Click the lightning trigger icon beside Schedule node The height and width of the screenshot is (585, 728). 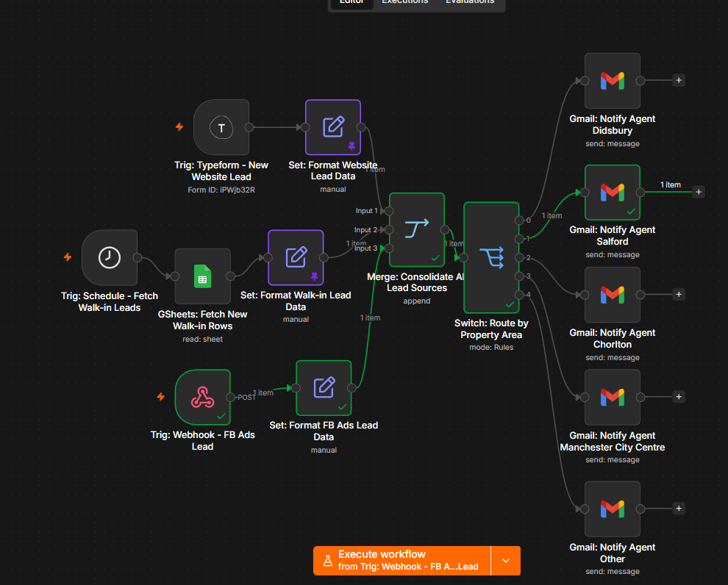[68, 256]
